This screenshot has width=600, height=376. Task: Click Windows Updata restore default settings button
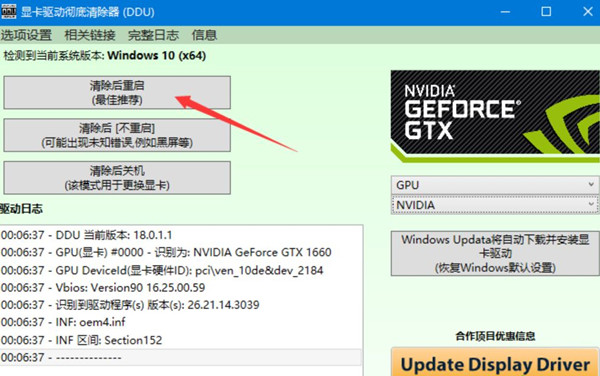point(495,253)
